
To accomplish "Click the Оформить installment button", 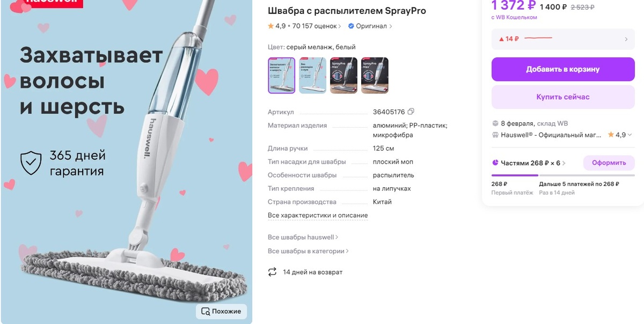I will tap(609, 163).
